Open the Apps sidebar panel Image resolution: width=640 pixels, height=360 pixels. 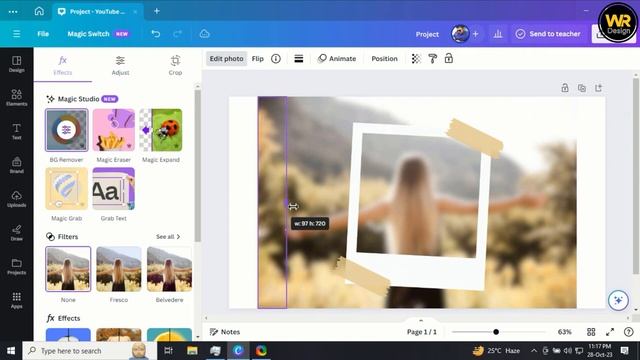(16, 300)
